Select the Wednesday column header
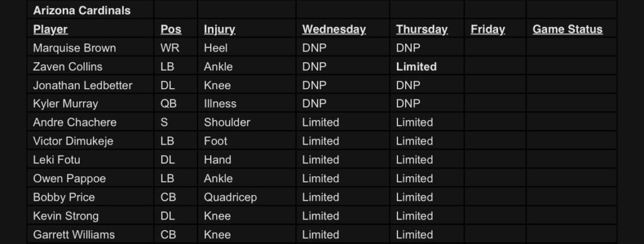Viewport: 644px width, 244px height. coord(334,30)
